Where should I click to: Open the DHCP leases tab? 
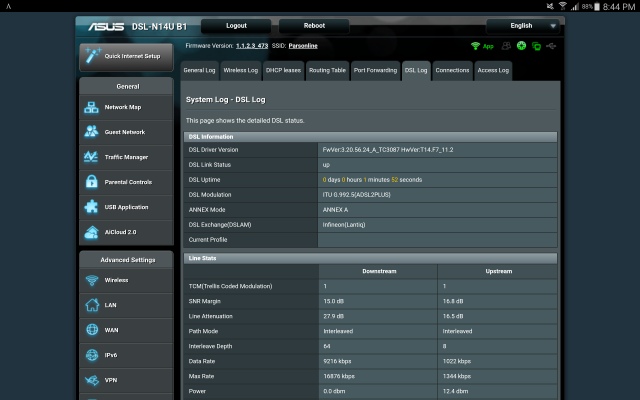coord(282,70)
